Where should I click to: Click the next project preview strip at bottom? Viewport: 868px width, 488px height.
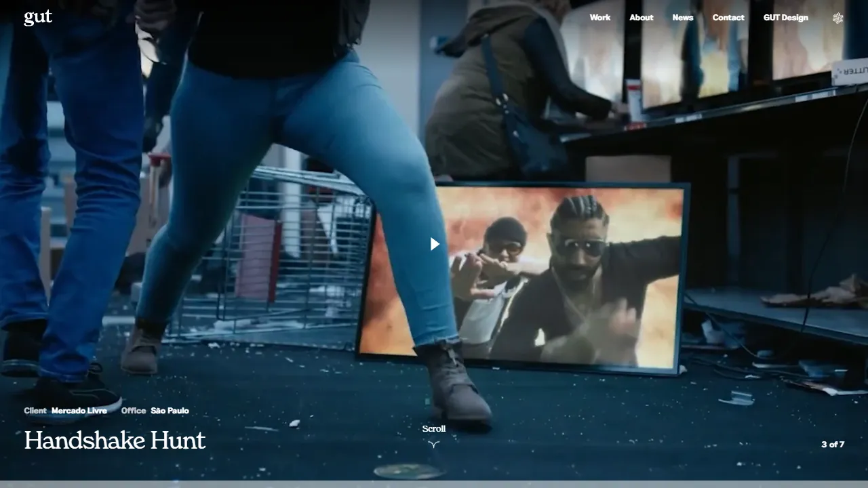tap(434, 484)
